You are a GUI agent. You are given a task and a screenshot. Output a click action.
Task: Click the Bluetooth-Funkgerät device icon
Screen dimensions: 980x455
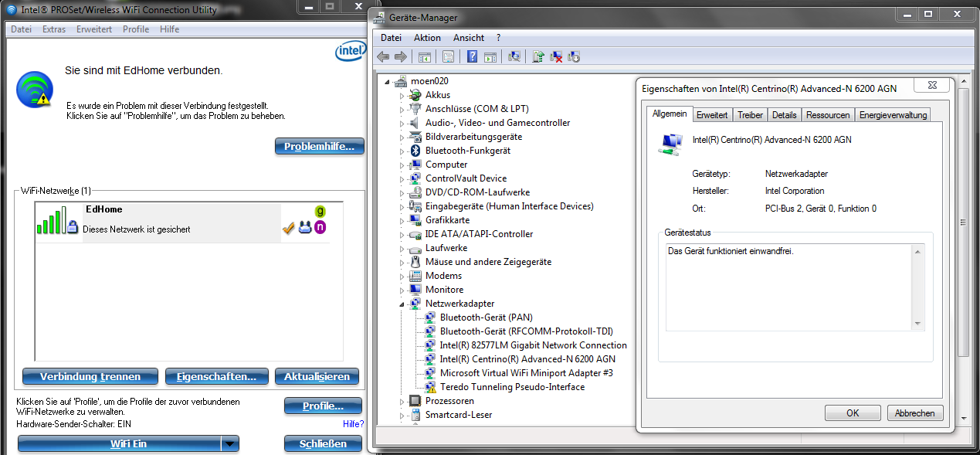tap(415, 151)
